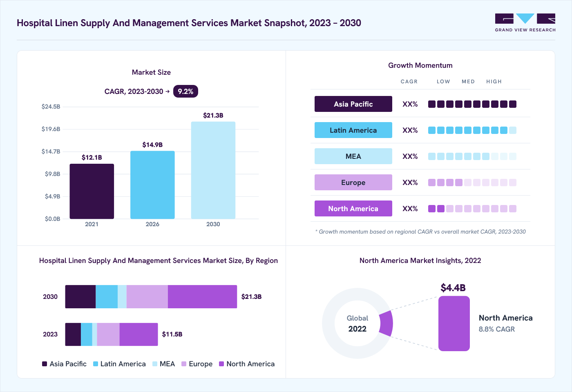Click the Europe legend color swatch
Image resolution: width=572 pixels, height=392 pixels.
coord(184,364)
